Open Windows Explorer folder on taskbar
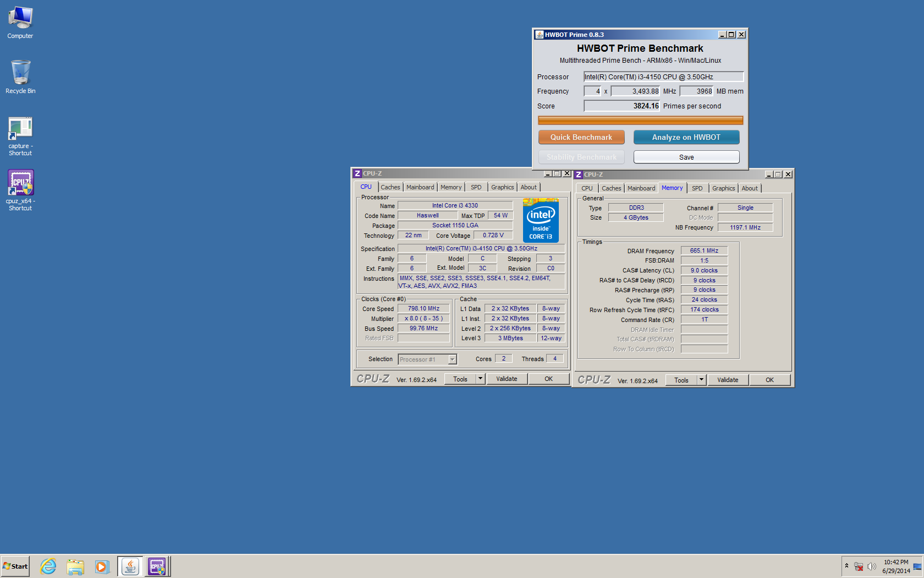Screen dimensions: 924x578 coord(75,566)
